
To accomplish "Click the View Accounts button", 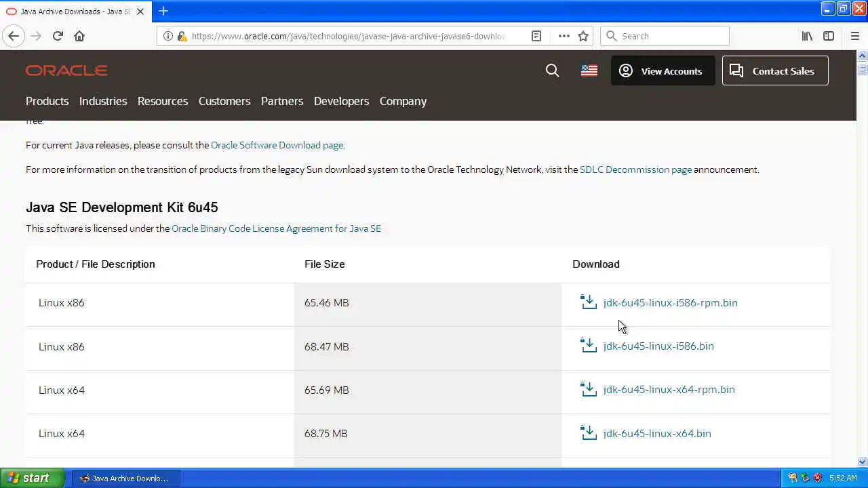I will [663, 70].
